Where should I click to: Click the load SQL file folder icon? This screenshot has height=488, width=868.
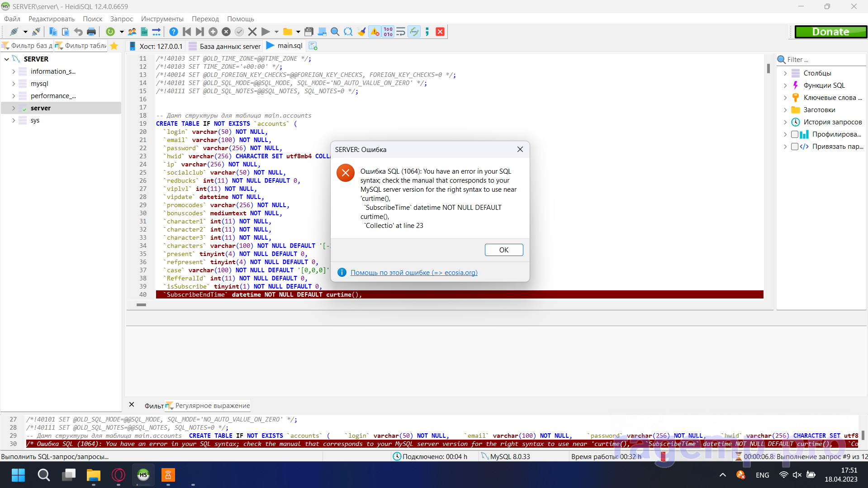coord(287,32)
